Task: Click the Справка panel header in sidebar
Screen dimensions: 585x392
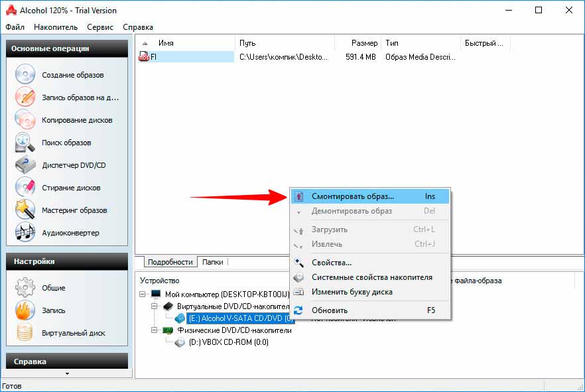Action: [x=67, y=361]
